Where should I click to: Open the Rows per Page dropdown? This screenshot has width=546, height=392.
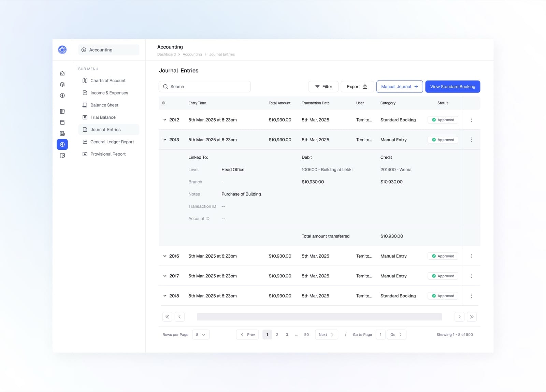coord(201,335)
